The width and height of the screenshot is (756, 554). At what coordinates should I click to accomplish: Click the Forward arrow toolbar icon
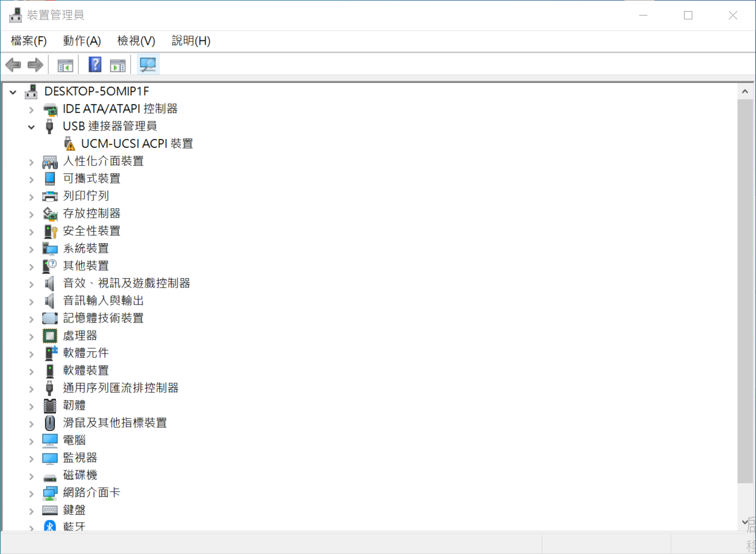(35, 65)
